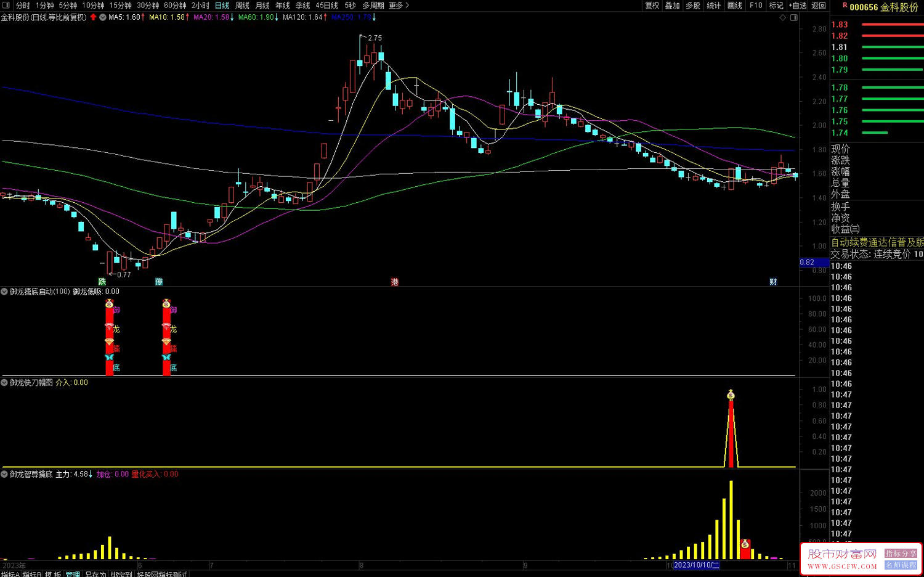Expand the 御龙智尊揉底 indicator panel arrow

4,474
